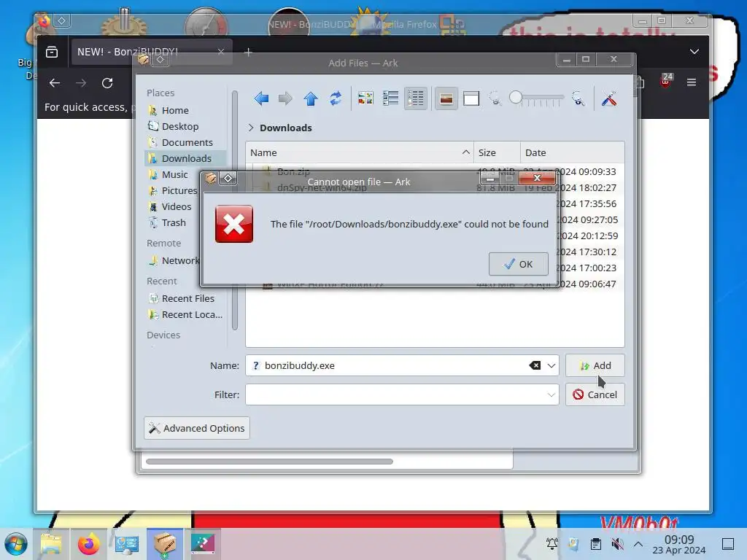
Task: Open the Firefox hamburger menu
Action: click(692, 82)
